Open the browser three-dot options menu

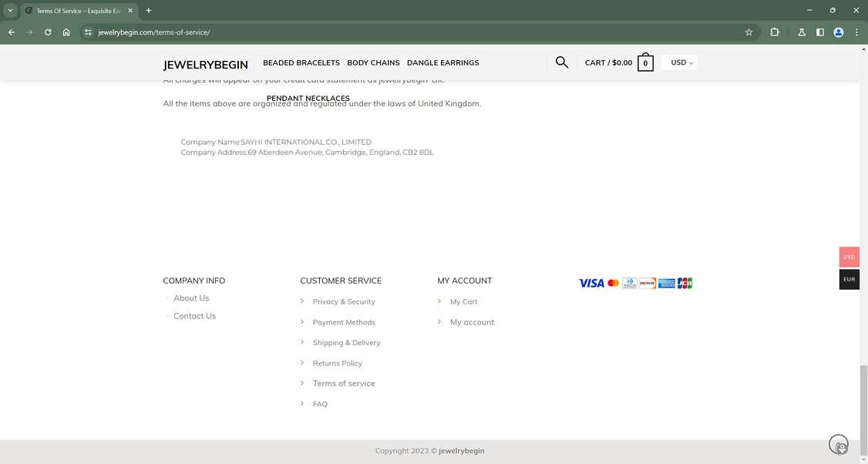tap(856, 32)
